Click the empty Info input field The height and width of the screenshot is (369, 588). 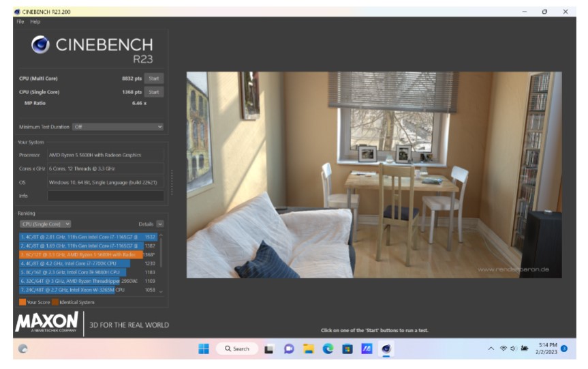coord(106,196)
